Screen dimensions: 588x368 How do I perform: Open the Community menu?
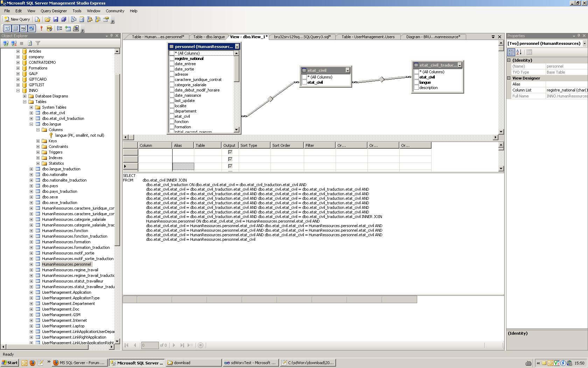[x=115, y=11]
